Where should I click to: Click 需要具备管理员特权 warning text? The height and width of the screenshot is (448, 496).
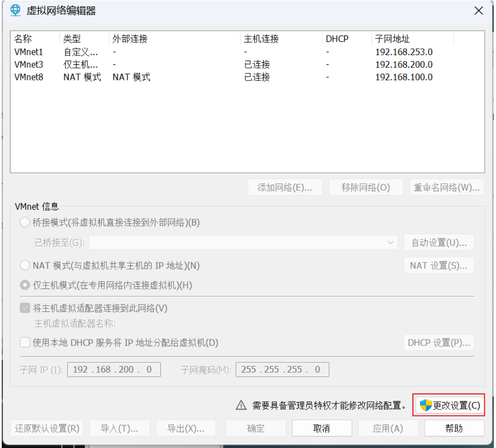point(329,405)
